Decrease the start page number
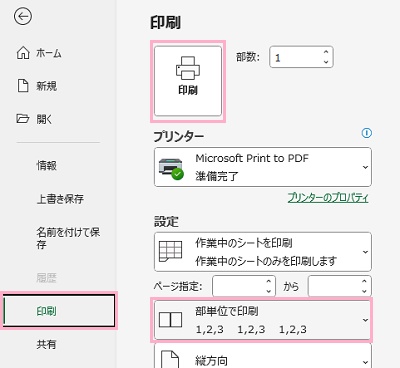 click(269, 291)
